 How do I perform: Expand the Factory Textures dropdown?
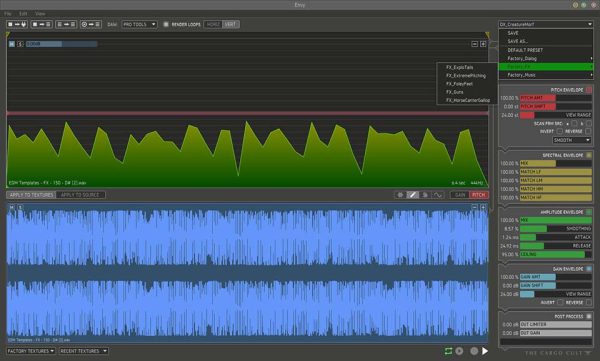31,351
